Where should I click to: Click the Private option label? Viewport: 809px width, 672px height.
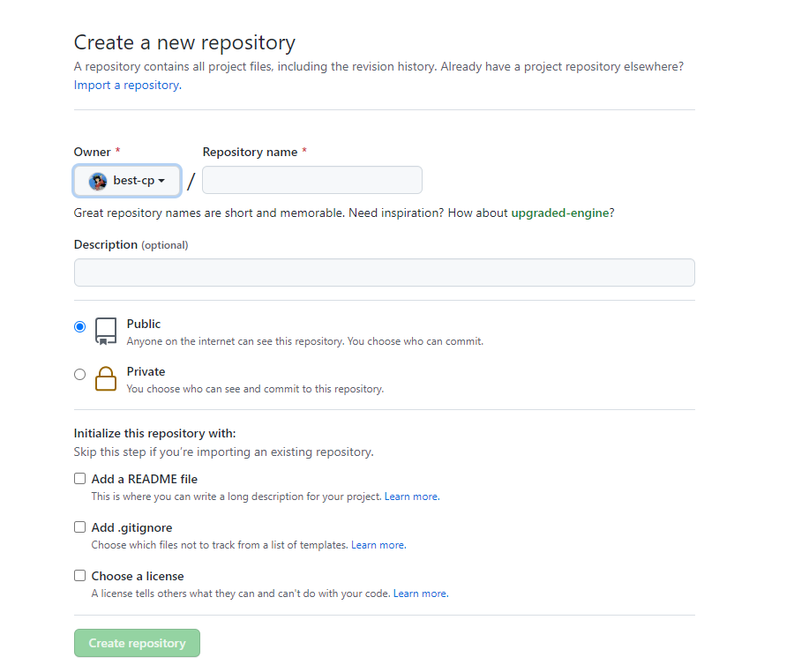point(146,372)
